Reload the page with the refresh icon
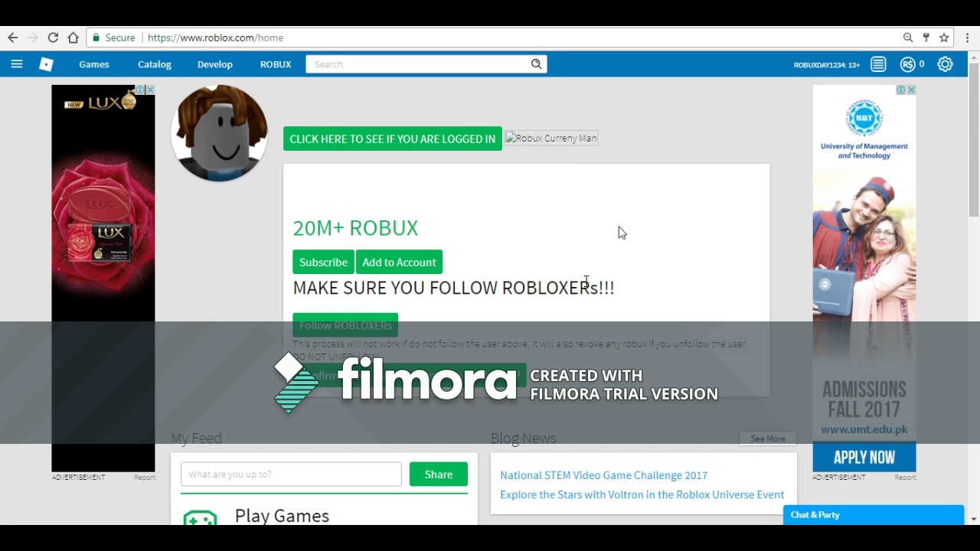The image size is (980, 551). point(53,37)
